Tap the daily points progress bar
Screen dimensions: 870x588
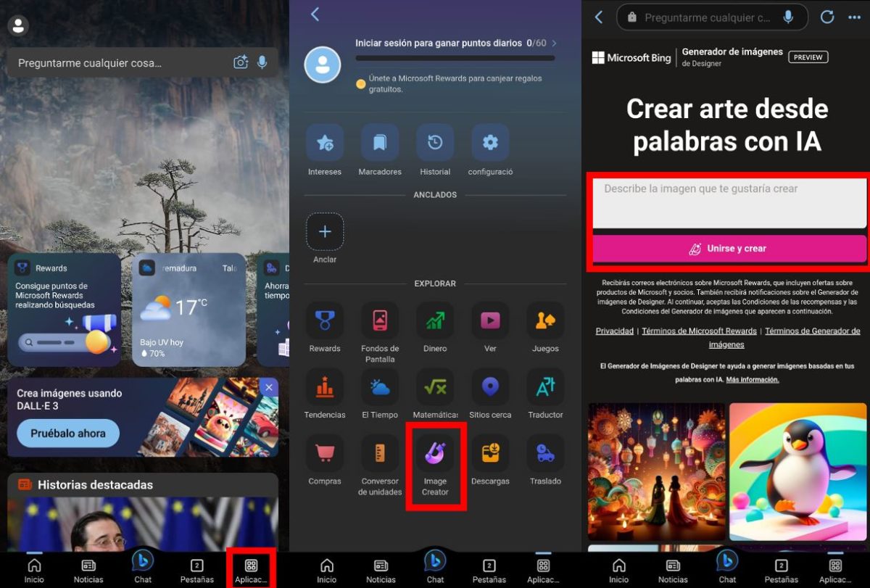click(455, 58)
